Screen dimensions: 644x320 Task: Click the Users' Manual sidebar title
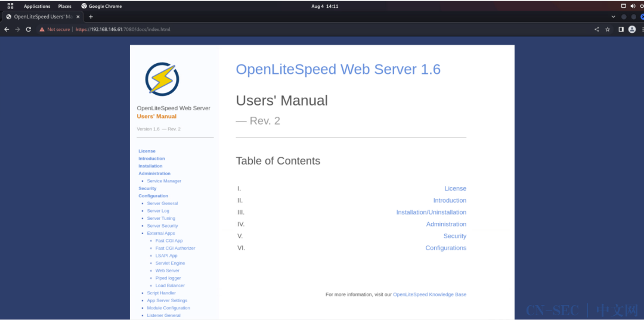(x=156, y=116)
